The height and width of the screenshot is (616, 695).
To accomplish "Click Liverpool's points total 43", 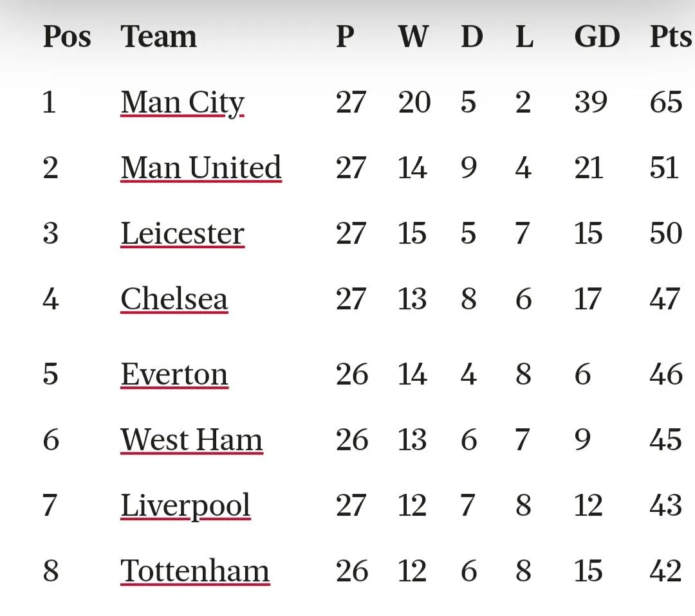I will pos(666,505).
